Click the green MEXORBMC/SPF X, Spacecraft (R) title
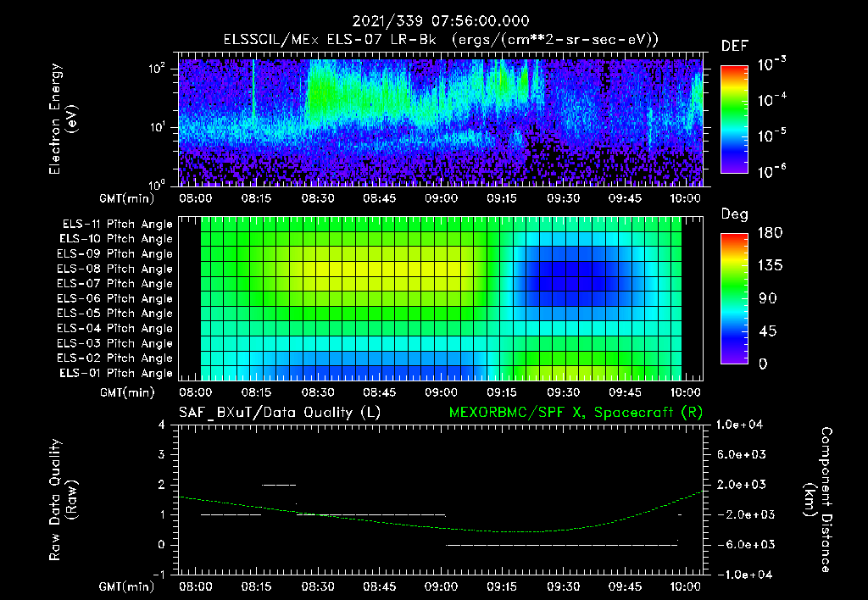This screenshot has height=600, width=868. (x=576, y=413)
